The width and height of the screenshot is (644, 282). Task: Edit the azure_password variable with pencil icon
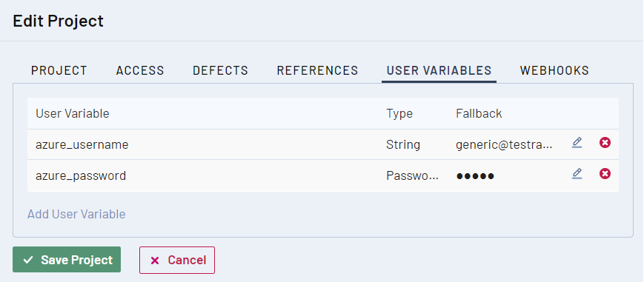click(577, 174)
